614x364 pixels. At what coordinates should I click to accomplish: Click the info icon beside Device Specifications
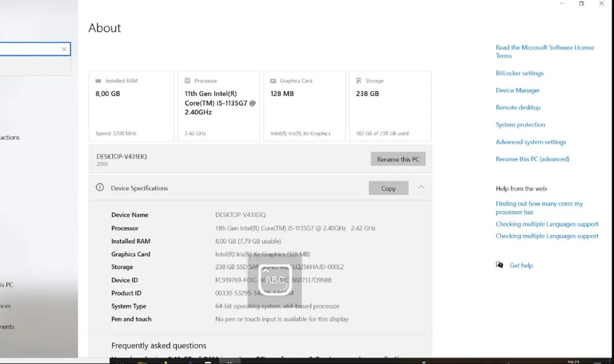coord(100,188)
